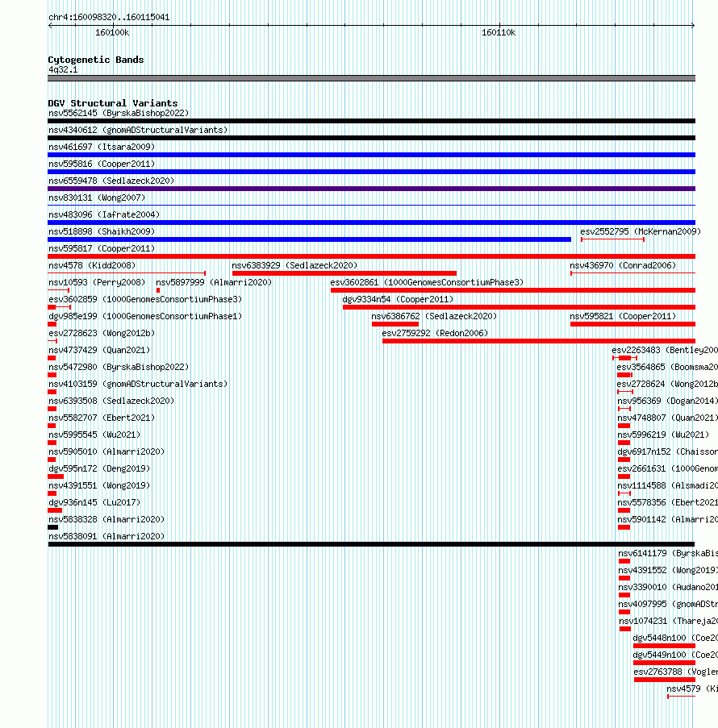Select esv2759292 (Redon2006) label
Screen dimensions: 718x728
click(435, 333)
